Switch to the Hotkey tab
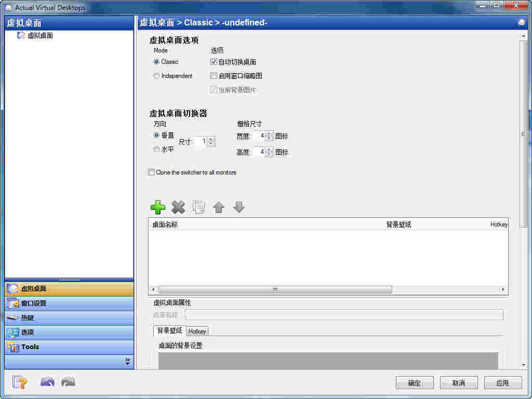 [197, 331]
